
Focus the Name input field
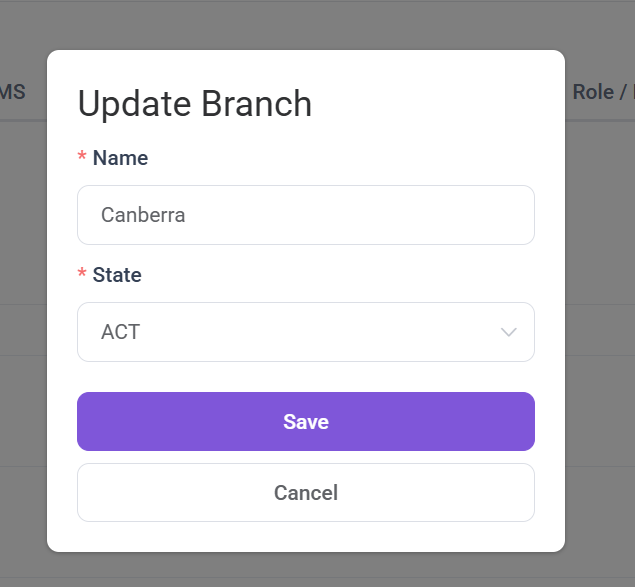305,215
